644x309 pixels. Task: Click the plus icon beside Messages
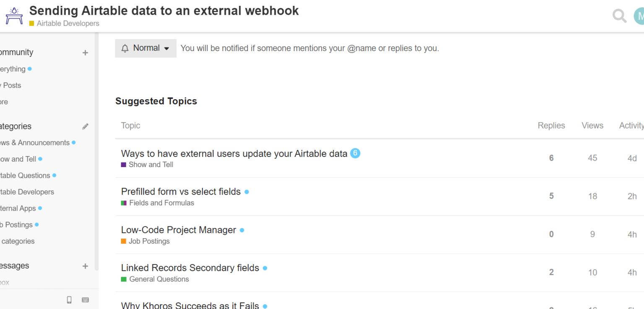(x=86, y=266)
